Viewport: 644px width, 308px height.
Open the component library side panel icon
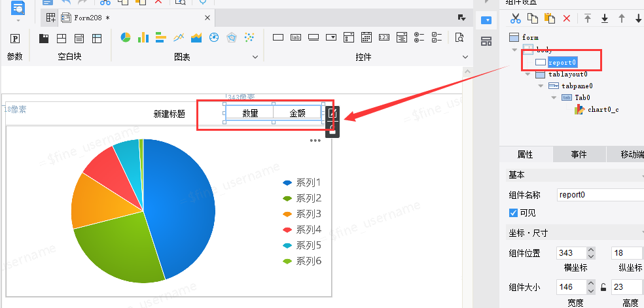(x=486, y=41)
